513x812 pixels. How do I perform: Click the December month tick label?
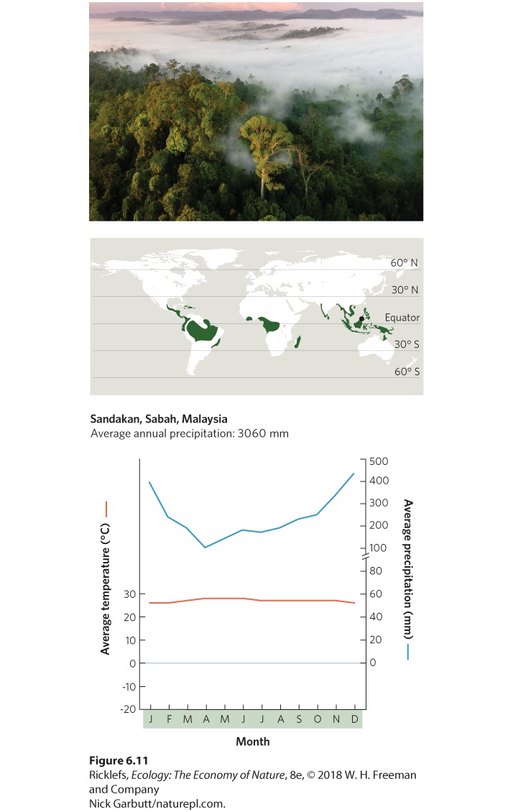(355, 719)
